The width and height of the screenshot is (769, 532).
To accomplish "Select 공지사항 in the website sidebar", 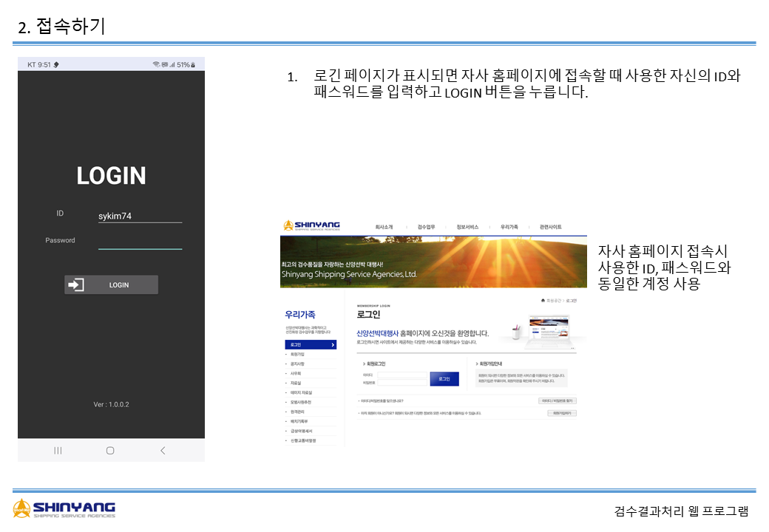I will click(297, 364).
